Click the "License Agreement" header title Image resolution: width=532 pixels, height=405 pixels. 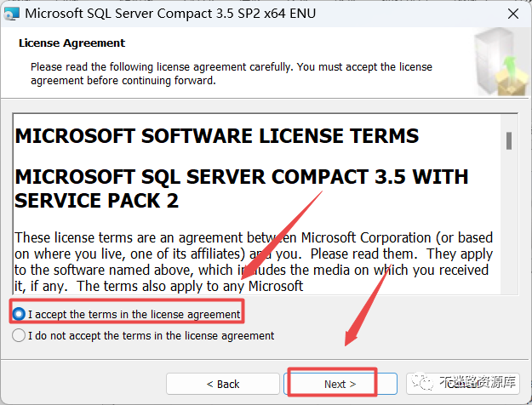pyautogui.click(x=72, y=43)
